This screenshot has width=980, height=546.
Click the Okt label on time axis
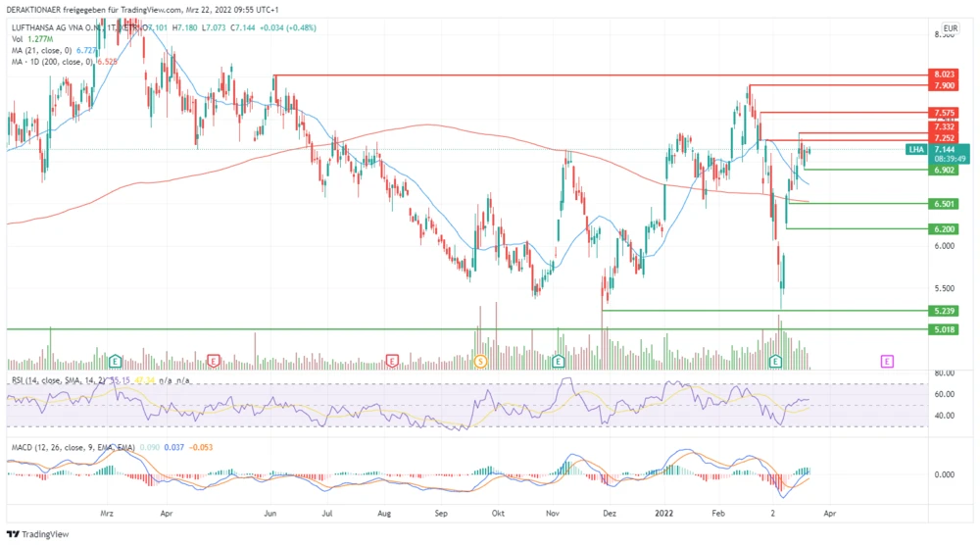498,514
